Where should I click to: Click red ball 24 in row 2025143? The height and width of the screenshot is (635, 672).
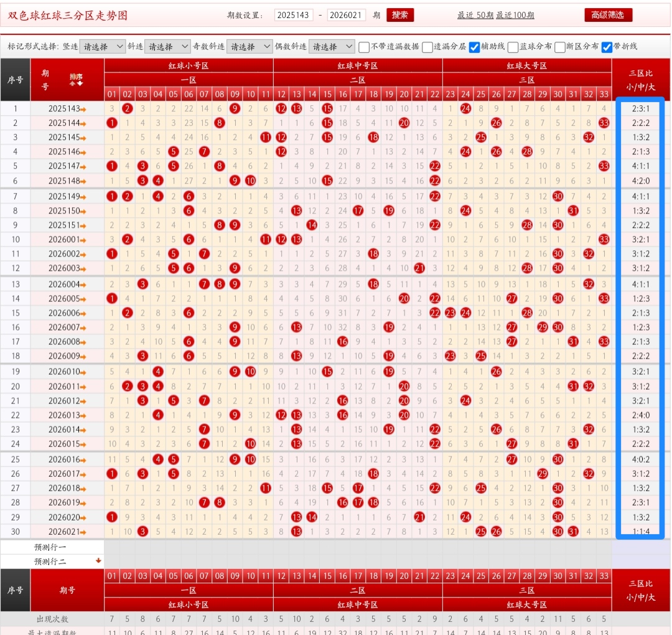point(465,108)
